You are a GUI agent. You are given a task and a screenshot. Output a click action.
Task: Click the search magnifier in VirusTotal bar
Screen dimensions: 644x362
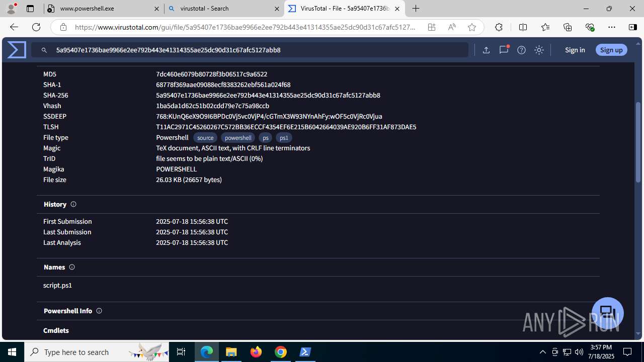tap(44, 50)
